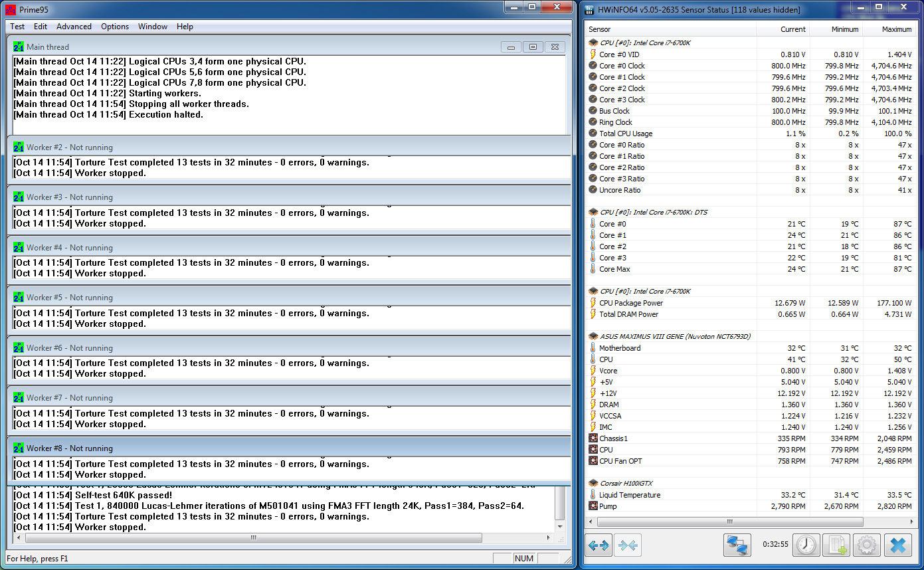
Task: Click the Prime95 bottom worker horizontal scrollbar thumb
Action: coord(252,537)
